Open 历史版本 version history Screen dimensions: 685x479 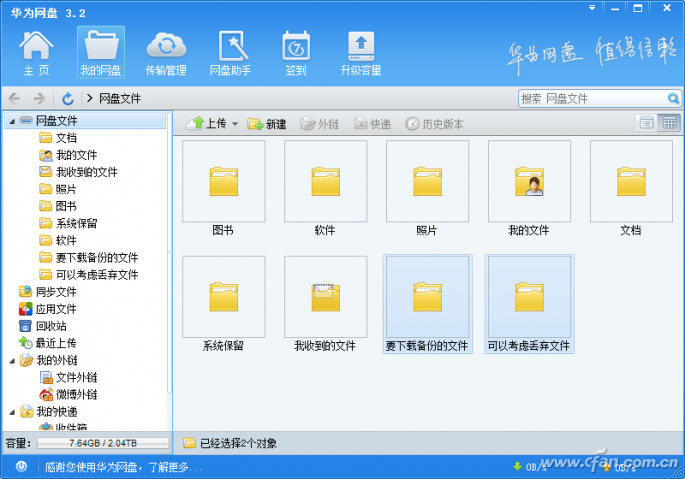tap(434, 124)
